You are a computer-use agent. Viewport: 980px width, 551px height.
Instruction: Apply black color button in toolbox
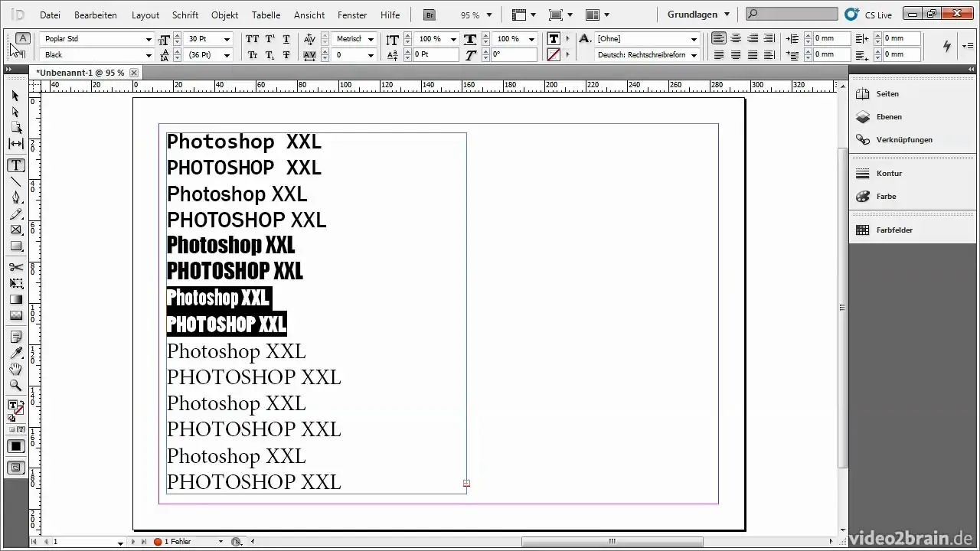pyautogui.click(x=16, y=446)
